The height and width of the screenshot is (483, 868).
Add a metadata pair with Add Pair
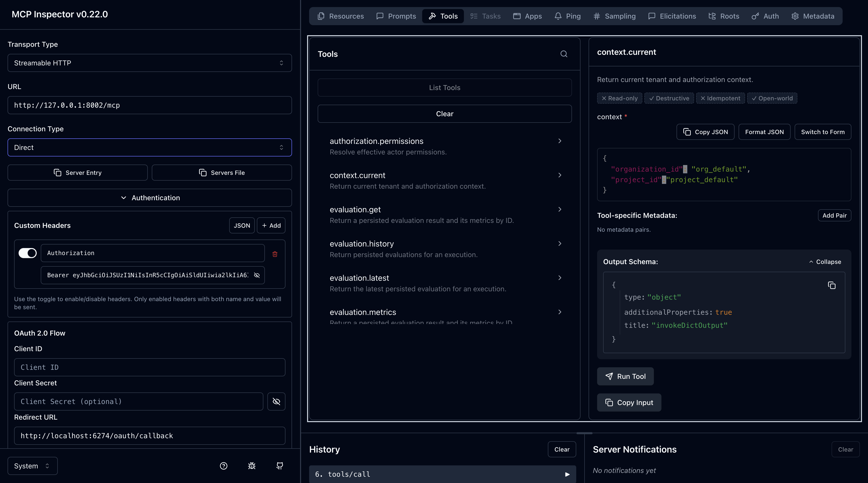click(835, 216)
